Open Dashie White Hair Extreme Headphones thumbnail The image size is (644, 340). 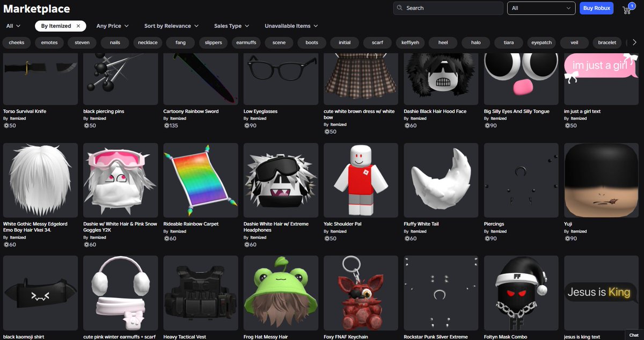click(281, 180)
